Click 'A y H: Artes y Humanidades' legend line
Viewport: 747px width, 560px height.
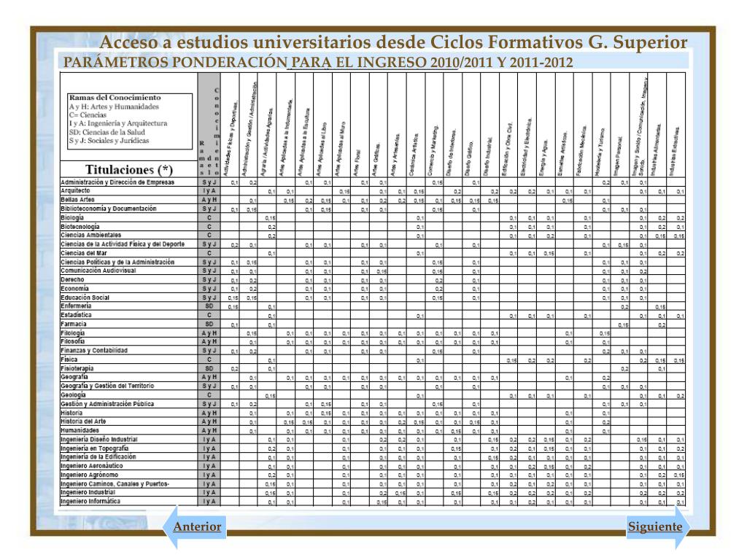tap(114, 106)
